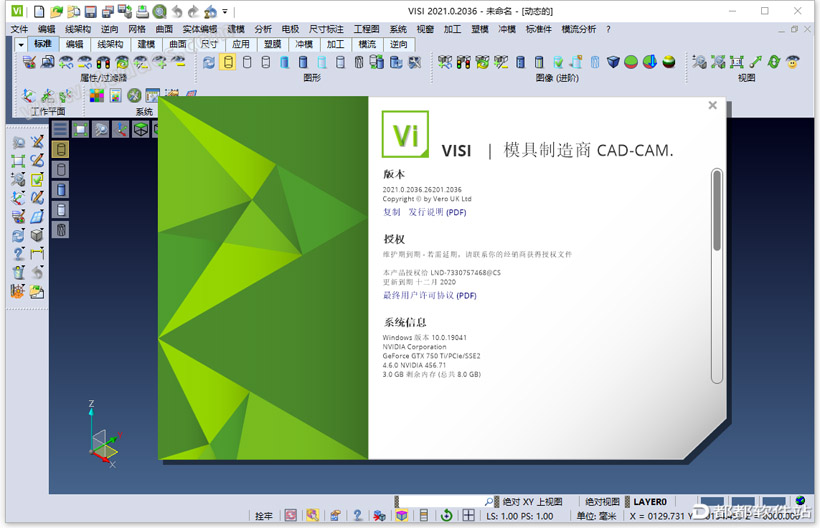Click the question mark query icon in left toolbar
820x528 pixels.
pos(18,254)
